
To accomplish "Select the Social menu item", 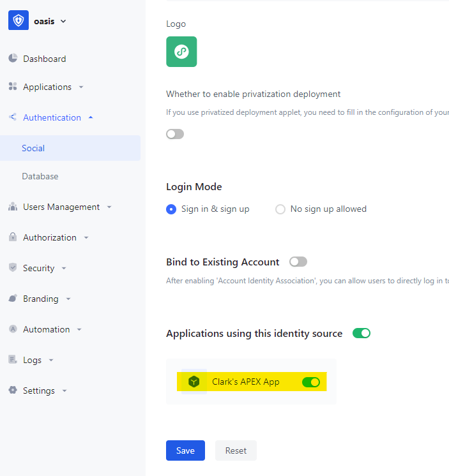I will click(x=33, y=148).
